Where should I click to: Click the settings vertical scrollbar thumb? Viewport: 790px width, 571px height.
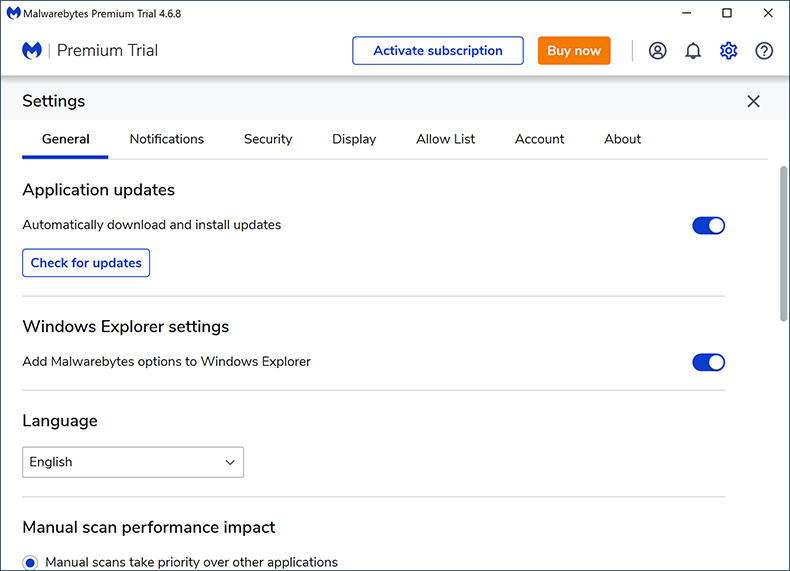[783, 243]
